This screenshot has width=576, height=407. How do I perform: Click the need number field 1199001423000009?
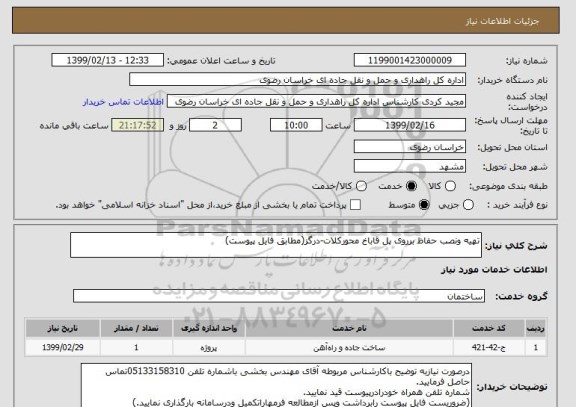point(410,60)
